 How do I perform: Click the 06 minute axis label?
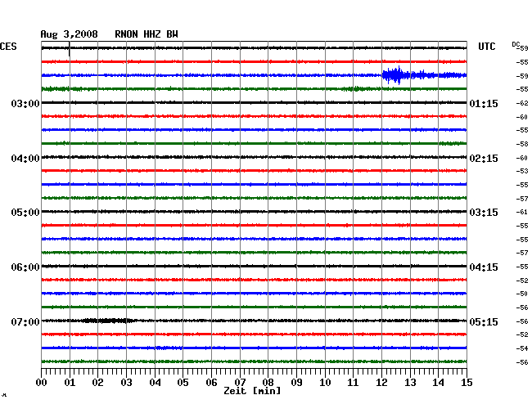coord(211,383)
